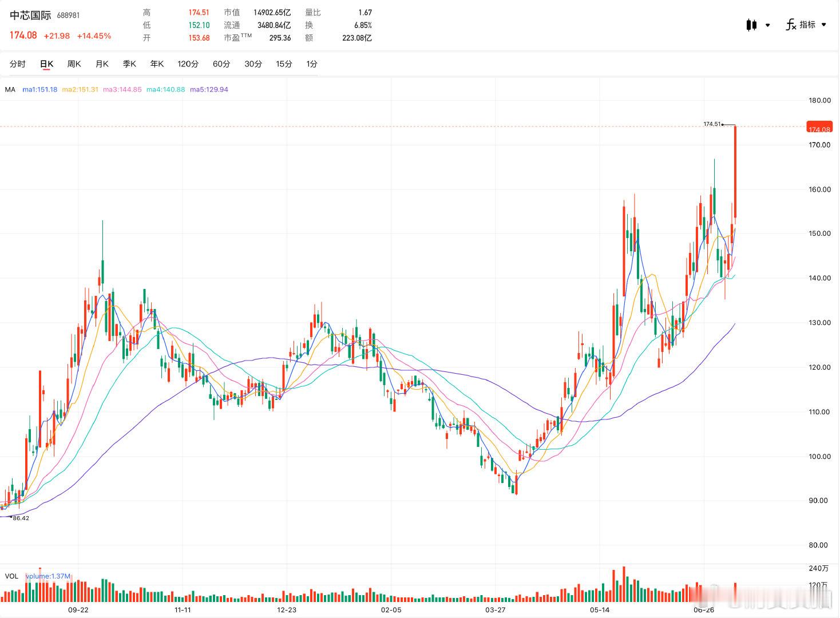Viewport: 840px width, 618px height.
Task: Open the candlestick chart type icon
Action: coord(751,25)
